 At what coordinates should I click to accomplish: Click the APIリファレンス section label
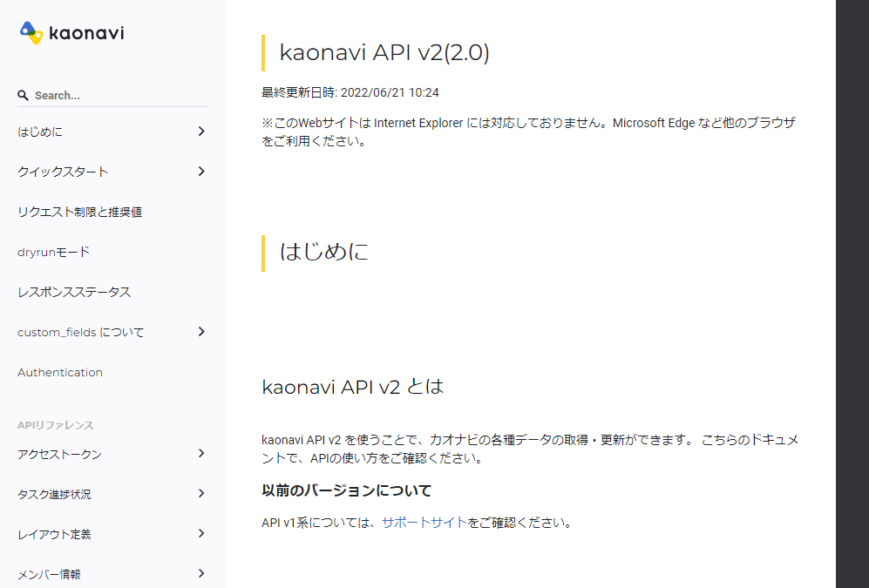(56, 425)
